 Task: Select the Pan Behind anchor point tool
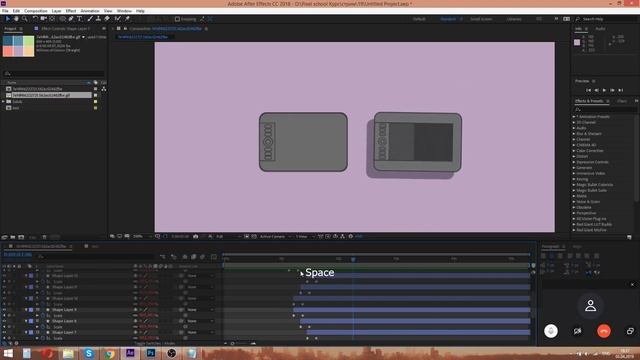(52, 19)
